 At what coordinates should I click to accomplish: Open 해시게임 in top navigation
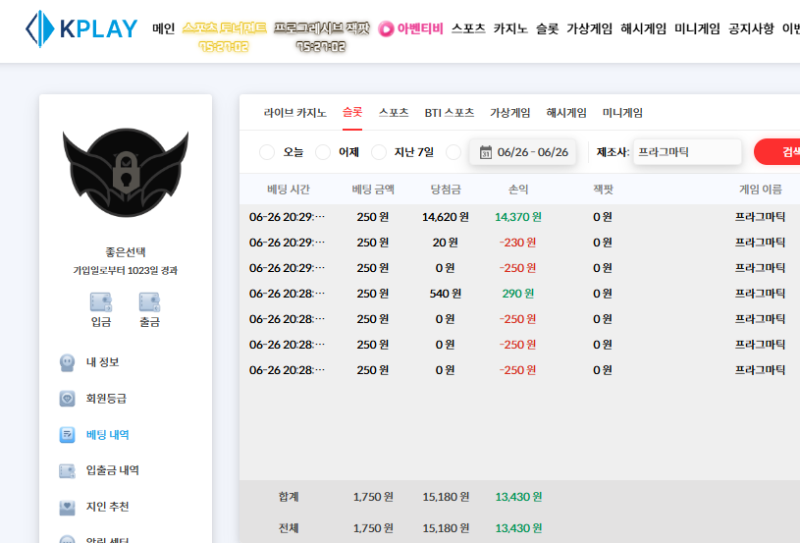point(643,29)
